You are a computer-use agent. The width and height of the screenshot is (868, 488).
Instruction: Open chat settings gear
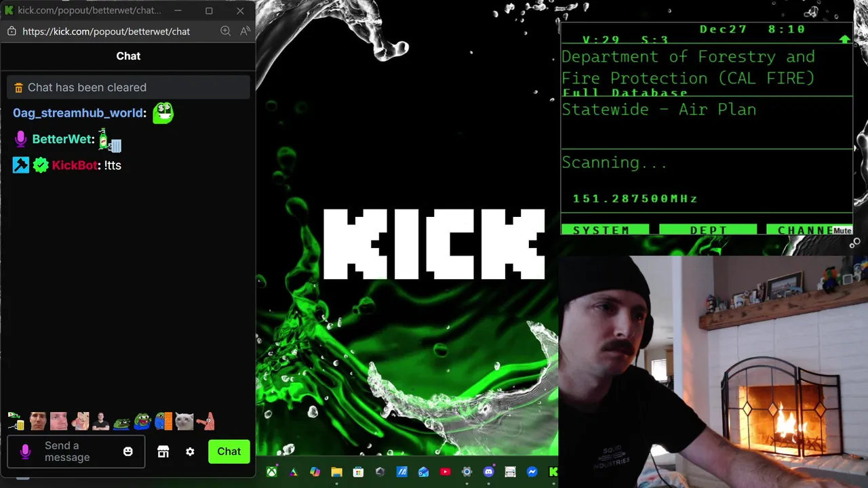(x=190, y=451)
